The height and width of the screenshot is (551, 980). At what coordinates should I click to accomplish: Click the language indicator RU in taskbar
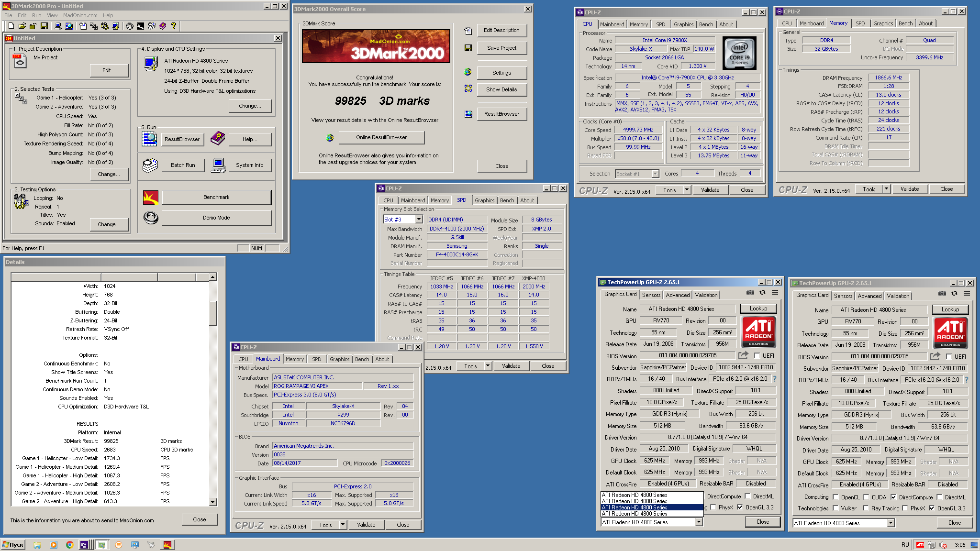coord(905,545)
